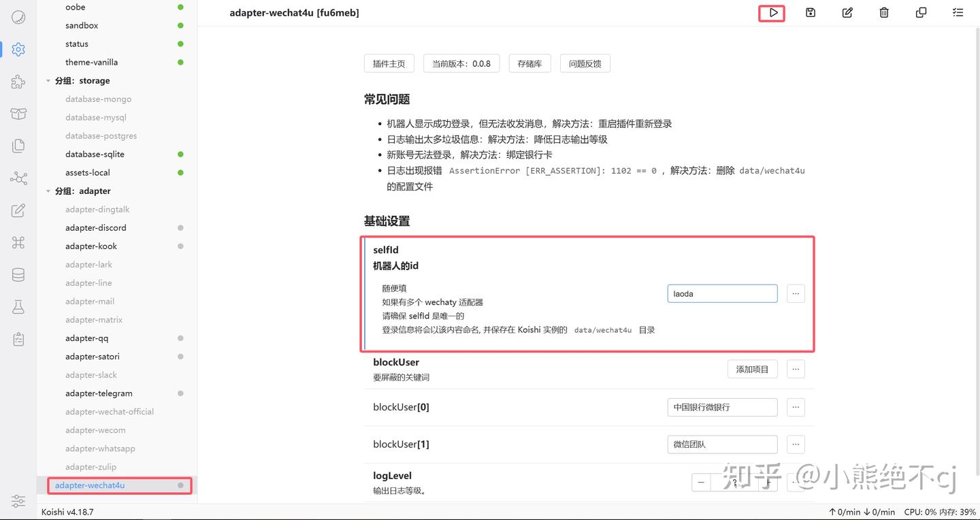
Task: Focus the blockUser[0] input field
Action: [x=722, y=408]
